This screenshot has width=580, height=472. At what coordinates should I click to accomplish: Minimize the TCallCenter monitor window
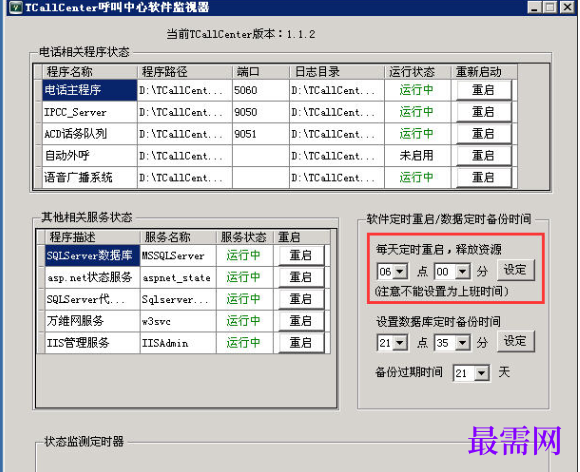coord(535,7)
